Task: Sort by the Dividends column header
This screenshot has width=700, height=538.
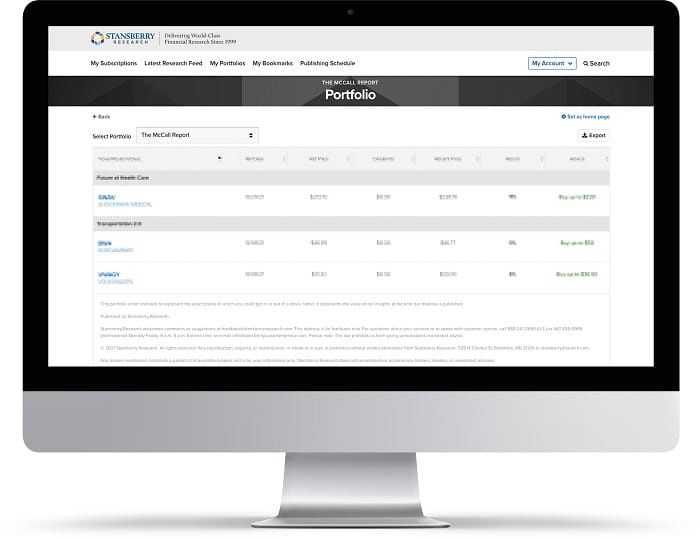Action: pyautogui.click(x=383, y=159)
